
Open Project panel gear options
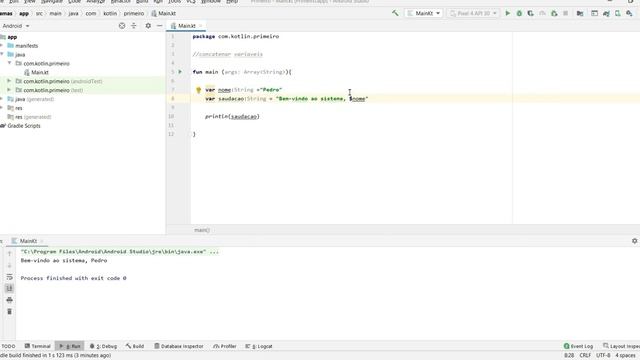148,26
